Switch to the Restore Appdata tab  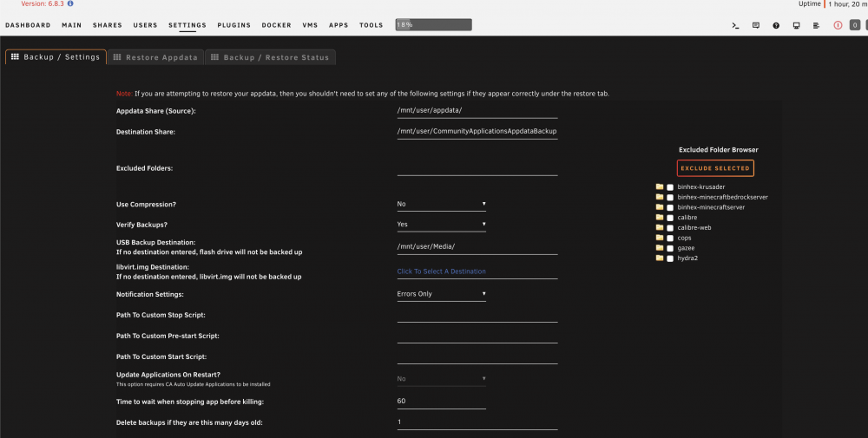[155, 57]
